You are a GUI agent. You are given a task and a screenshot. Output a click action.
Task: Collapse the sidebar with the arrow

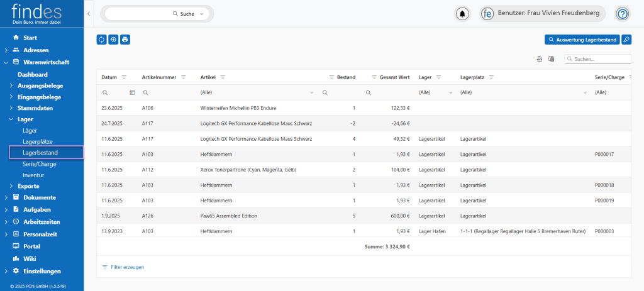[x=89, y=14]
